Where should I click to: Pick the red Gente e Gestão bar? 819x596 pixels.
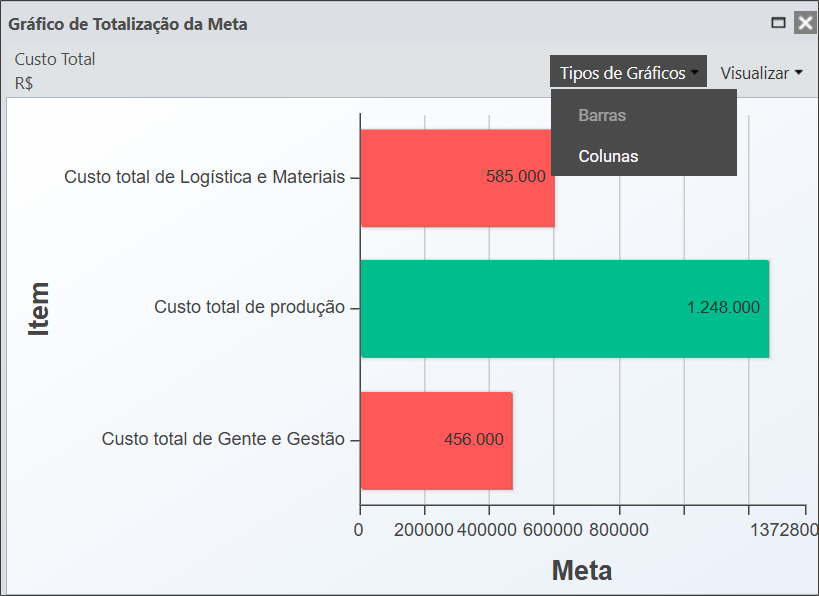point(400,440)
